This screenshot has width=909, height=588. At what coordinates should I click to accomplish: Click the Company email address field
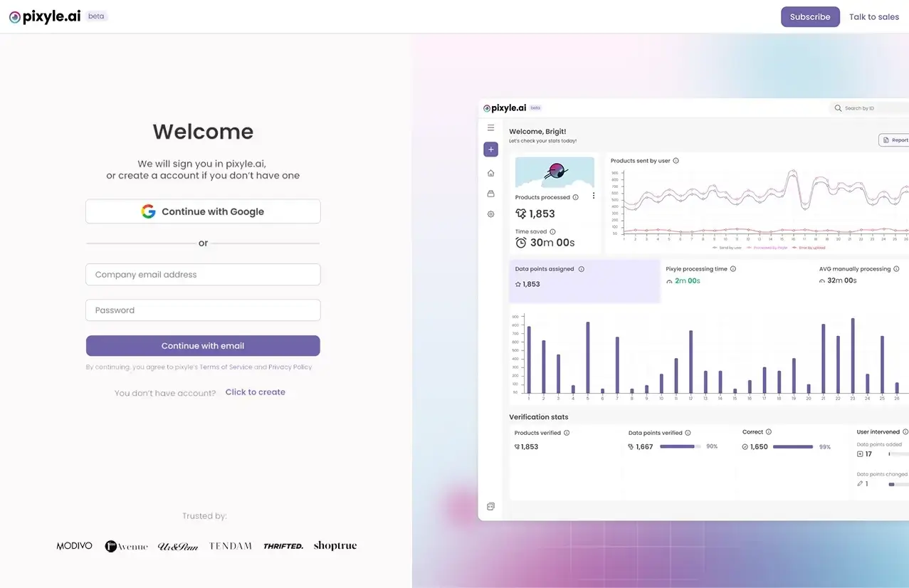click(203, 274)
